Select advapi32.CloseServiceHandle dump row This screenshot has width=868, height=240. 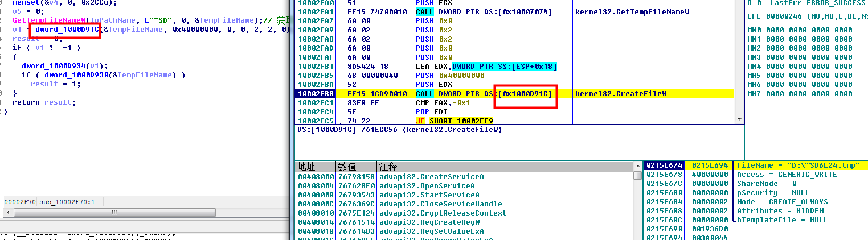pyautogui.click(x=464, y=204)
